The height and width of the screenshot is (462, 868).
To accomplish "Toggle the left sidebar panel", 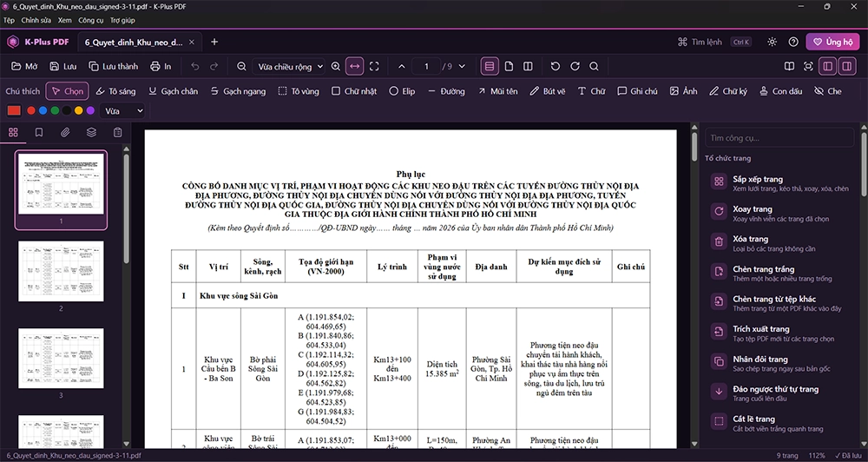I will (827, 67).
